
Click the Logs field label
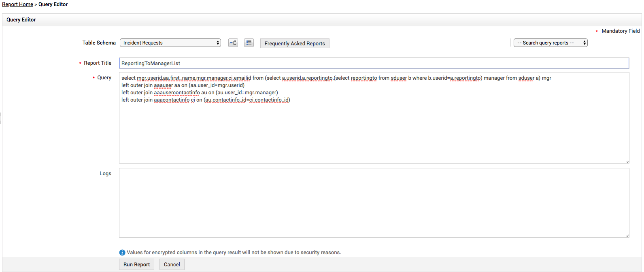click(105, 173)
